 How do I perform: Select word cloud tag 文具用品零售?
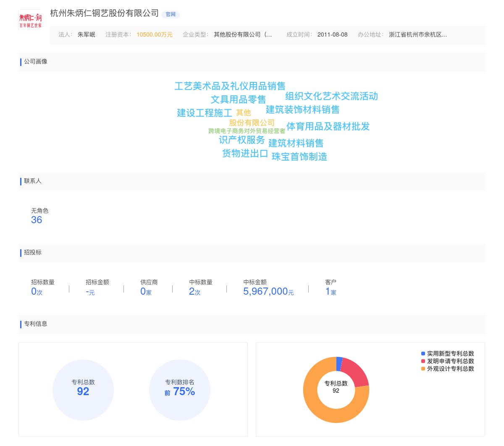pos(238,100)
